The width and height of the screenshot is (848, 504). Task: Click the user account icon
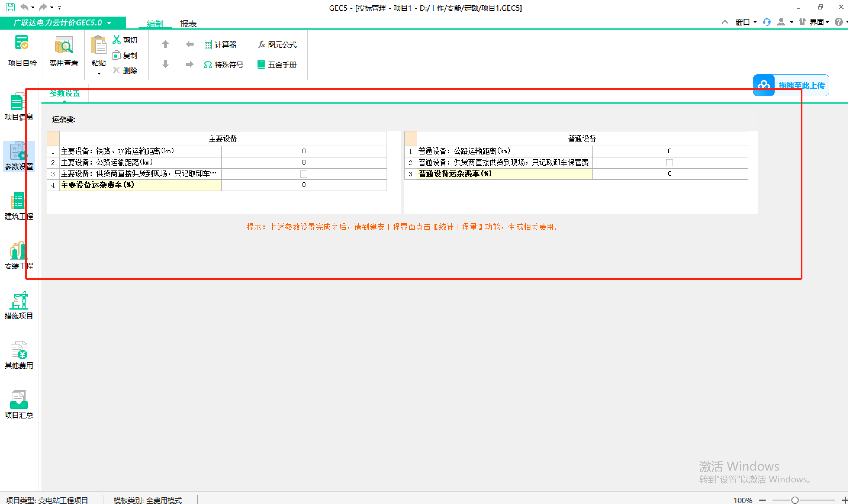(x=781, y=22)
